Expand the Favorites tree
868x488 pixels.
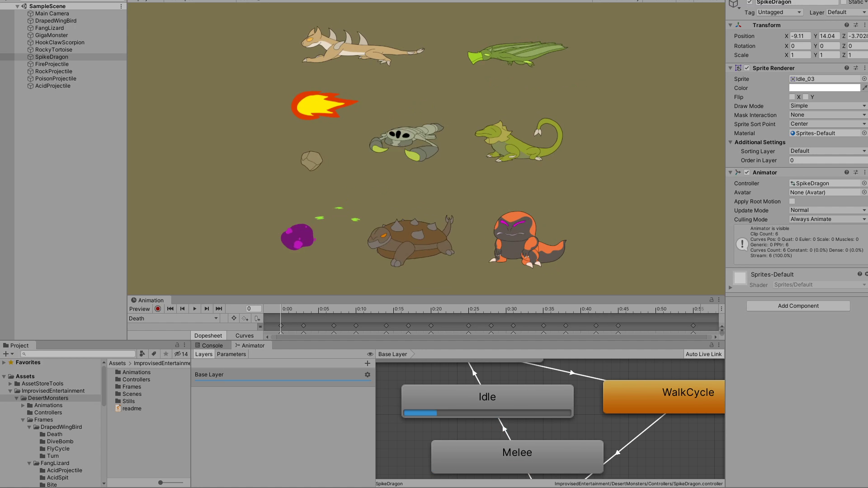4,362
